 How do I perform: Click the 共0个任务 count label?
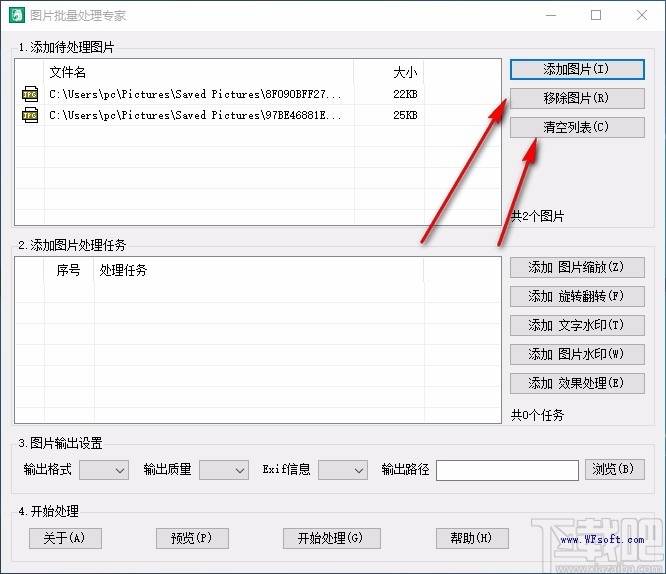pyautogui.click(x=537, y=415)
